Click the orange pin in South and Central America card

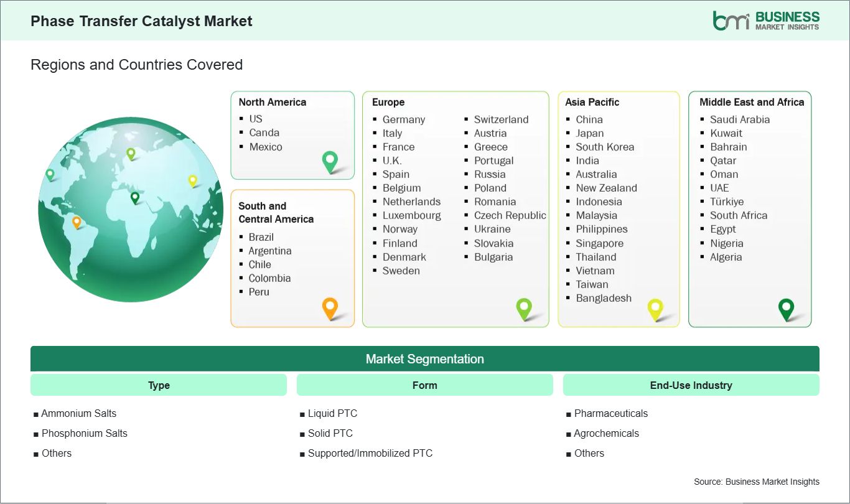coord(330,307)
